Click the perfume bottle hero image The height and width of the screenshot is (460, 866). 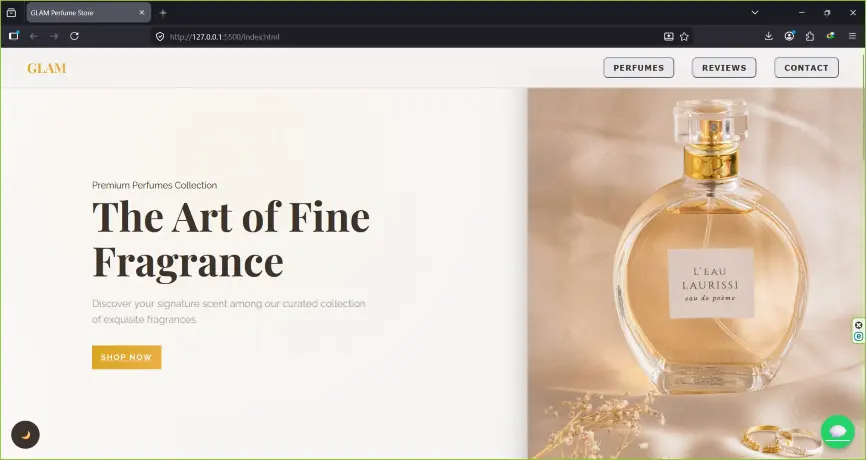tap(696, 273)
